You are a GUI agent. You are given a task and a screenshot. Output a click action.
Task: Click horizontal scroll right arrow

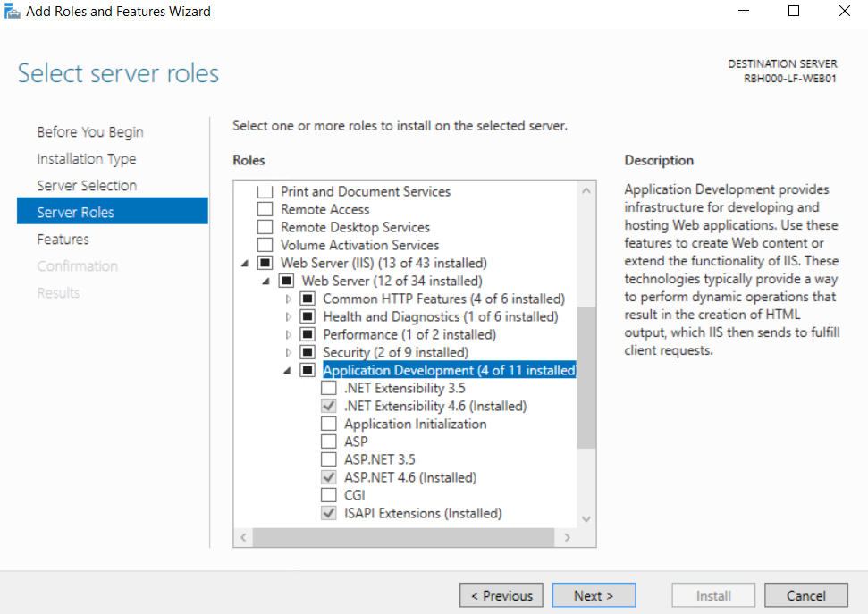point(567,537)
